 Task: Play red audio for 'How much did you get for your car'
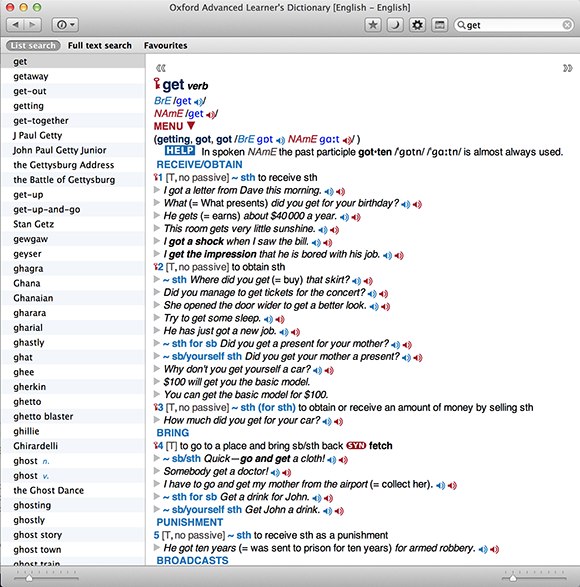(x=338, y=422)
